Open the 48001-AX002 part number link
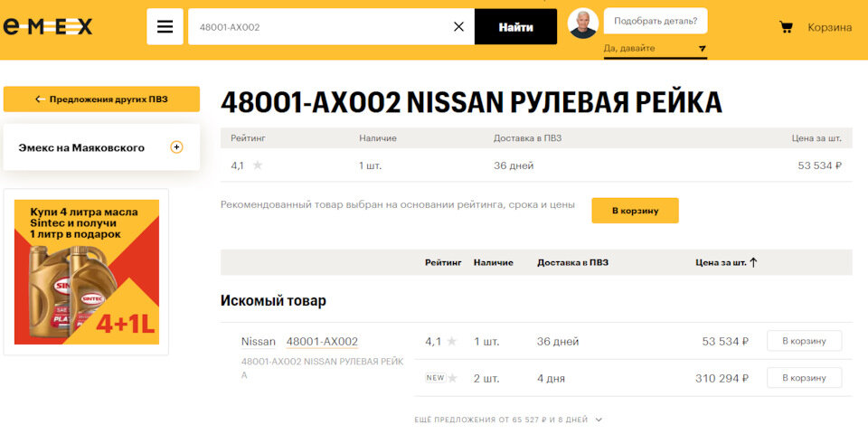This screenshot has height=434, width=868. [322, 342]
